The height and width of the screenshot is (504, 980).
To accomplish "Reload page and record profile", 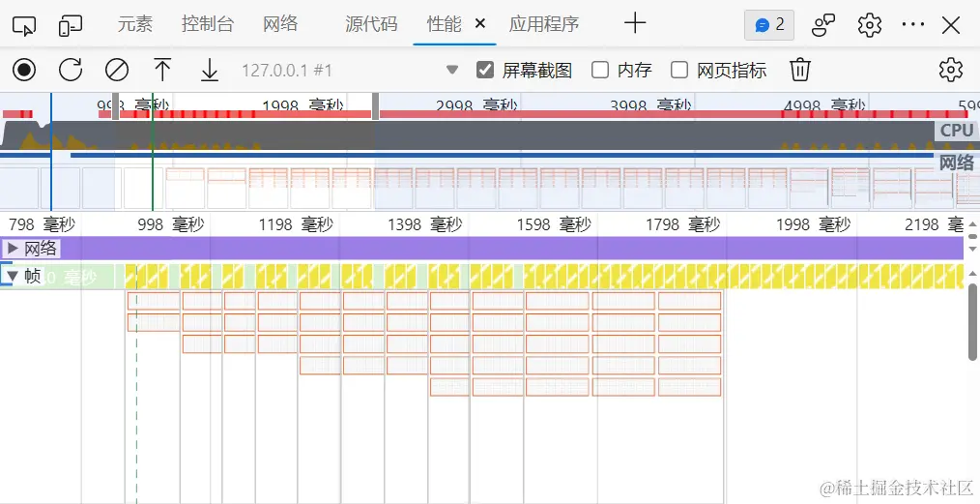I will pos(71,70).
